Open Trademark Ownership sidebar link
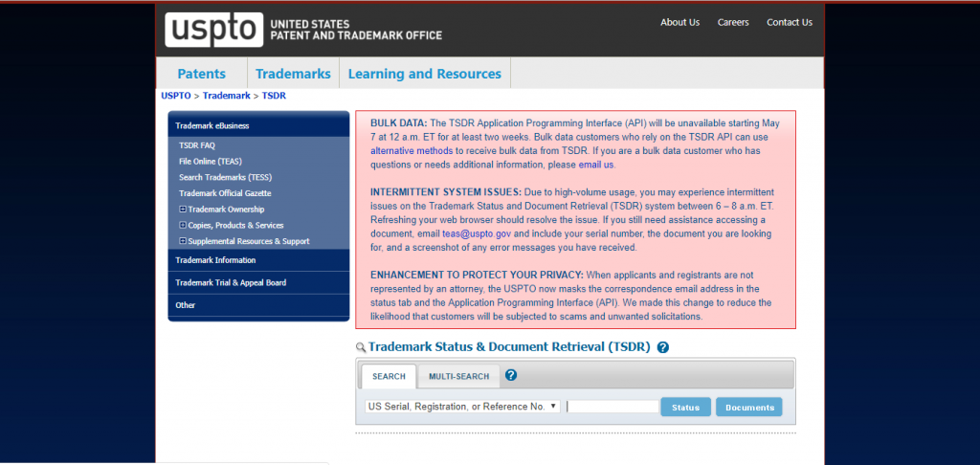The image size is (980, 465). (226, 210)
